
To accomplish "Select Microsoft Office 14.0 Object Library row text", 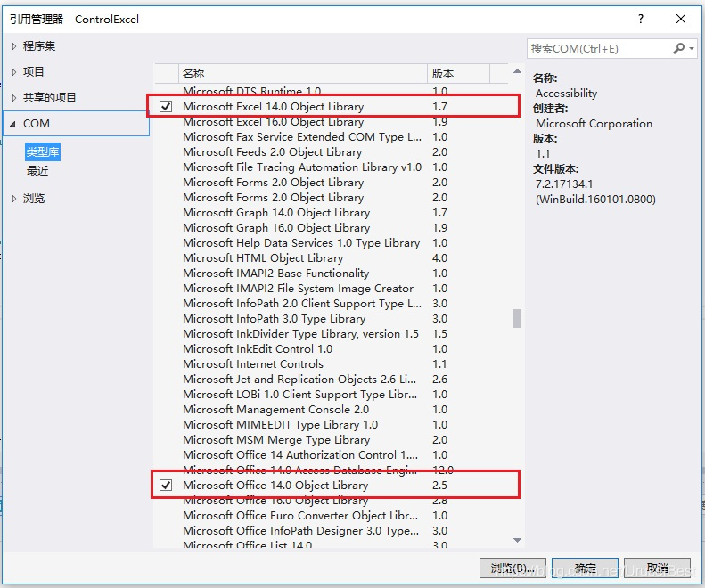I will tap(275, 486).
